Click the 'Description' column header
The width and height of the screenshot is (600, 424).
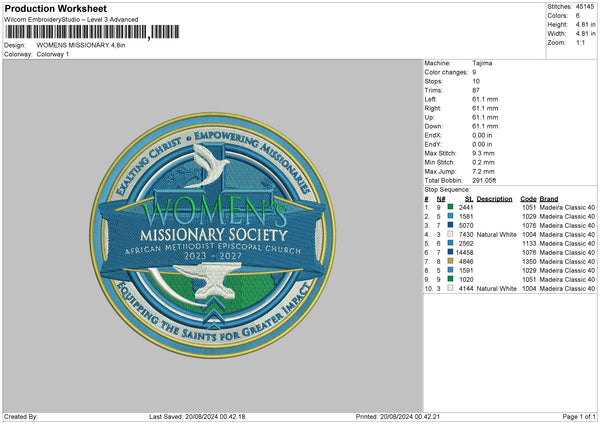pyautogui.click(x=494, y=199)
